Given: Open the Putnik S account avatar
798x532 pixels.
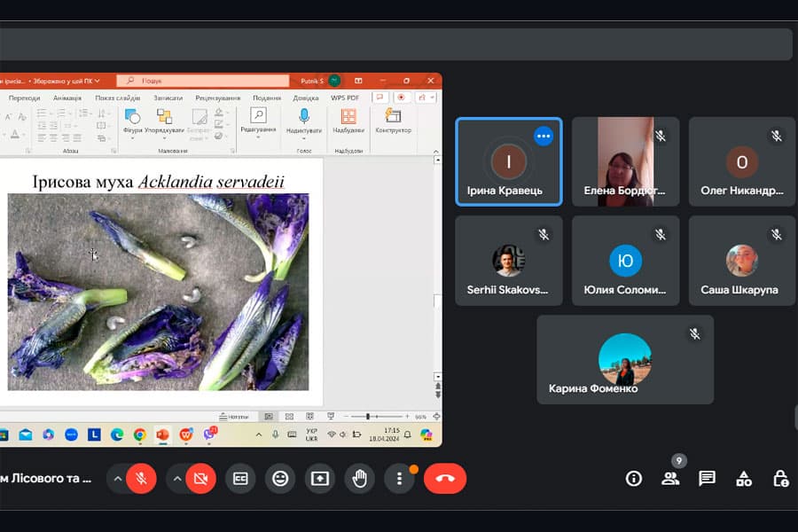Looking at the screenshot, I should click(x=334, y=81).
